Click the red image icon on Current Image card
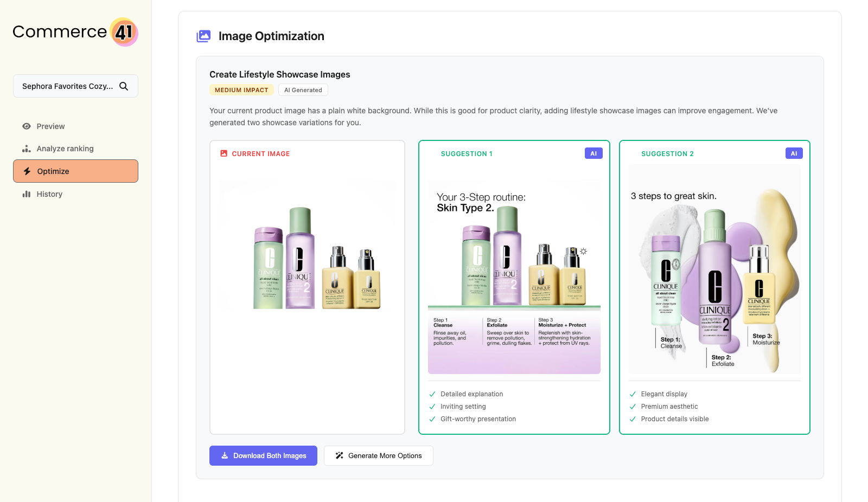 224,153
